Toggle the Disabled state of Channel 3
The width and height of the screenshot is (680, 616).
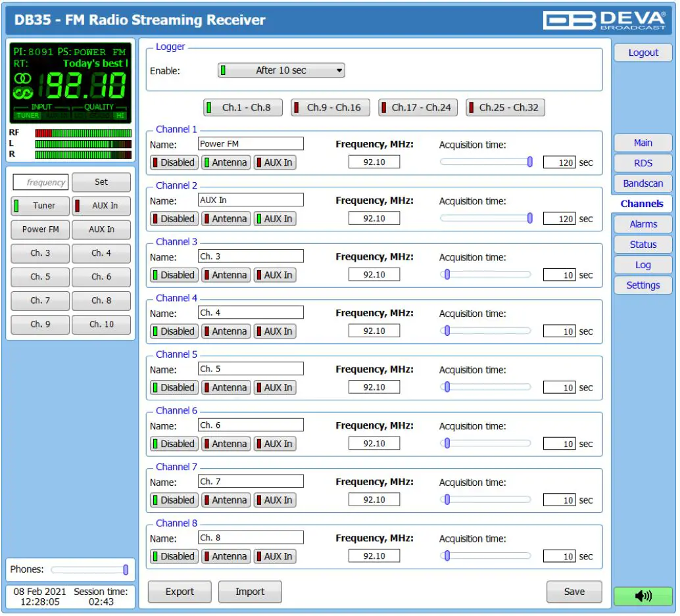click(174, 275)
